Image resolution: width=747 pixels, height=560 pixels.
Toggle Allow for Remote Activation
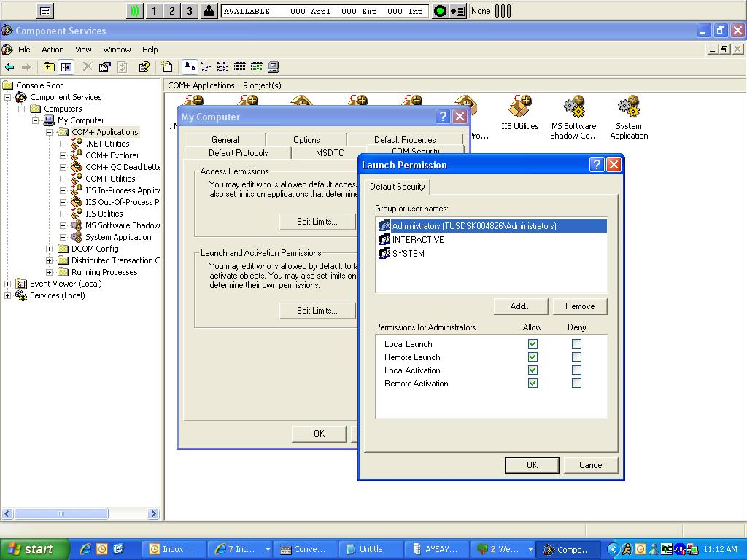coord(533,384)
